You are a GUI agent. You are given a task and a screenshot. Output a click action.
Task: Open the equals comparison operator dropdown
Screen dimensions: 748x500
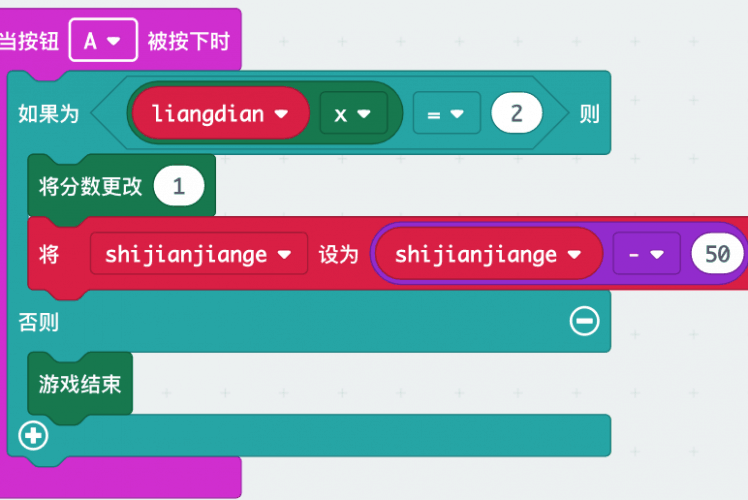click(446, 114)
